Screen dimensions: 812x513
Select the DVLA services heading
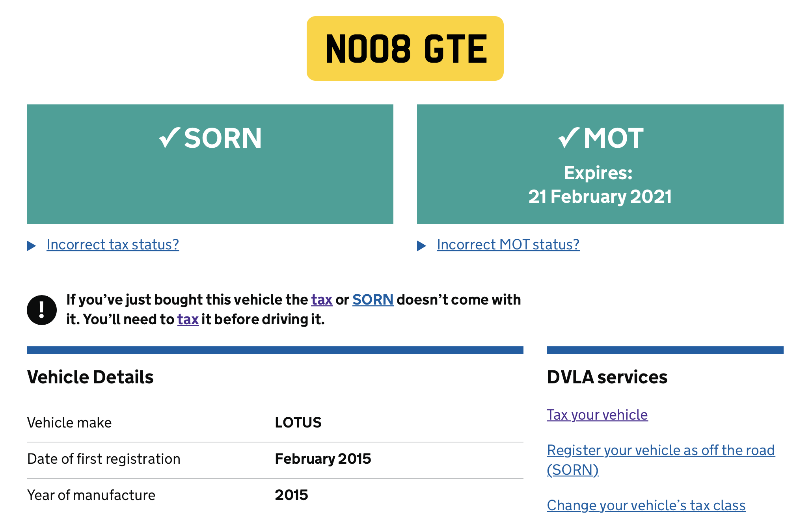[x=607, y=377]
